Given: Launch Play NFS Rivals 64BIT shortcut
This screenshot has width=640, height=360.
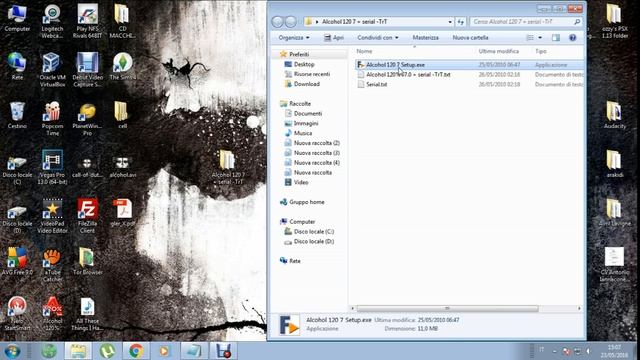Looking at the screenshot, I should point(87,21).
